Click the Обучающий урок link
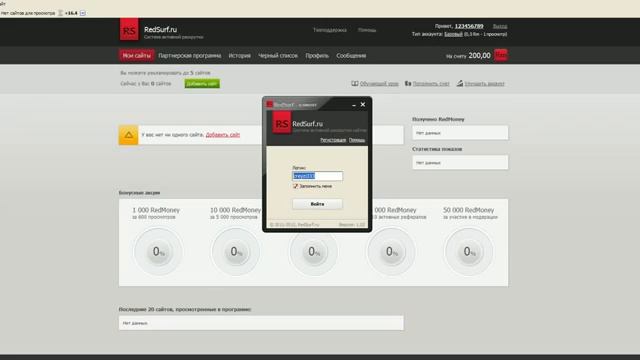This screenshot has height=360, width=640. 379,84
